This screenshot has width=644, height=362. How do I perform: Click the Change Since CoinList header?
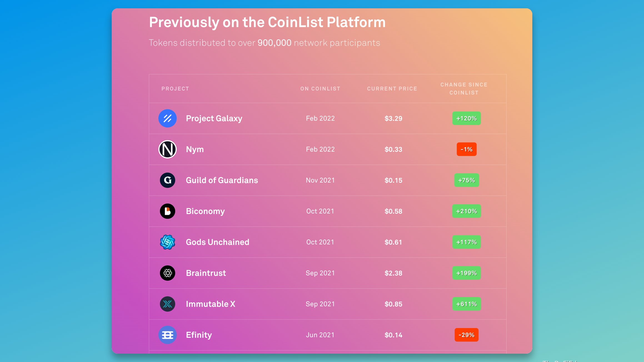tap(464, 89)
